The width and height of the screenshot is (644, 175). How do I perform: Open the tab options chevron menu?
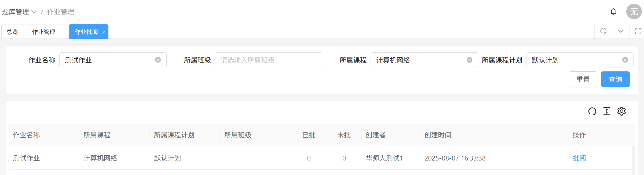click(x=621, y=31)
